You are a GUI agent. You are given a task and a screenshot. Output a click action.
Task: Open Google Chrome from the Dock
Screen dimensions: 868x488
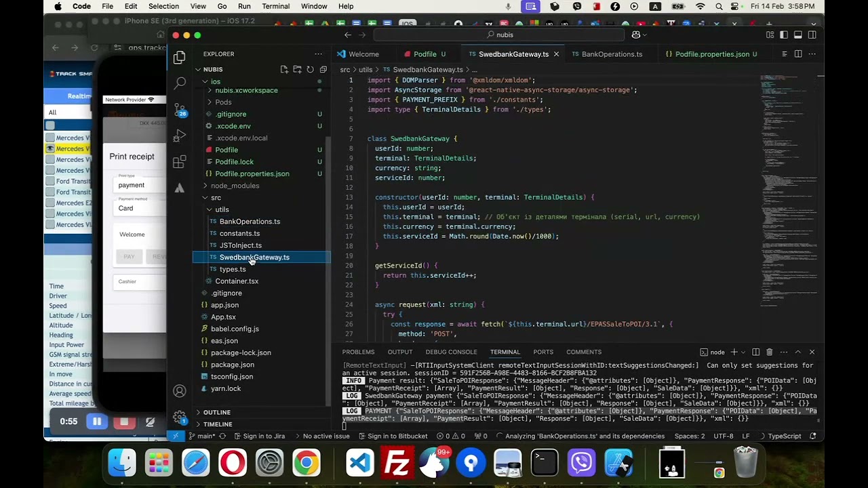coord(306,464)
